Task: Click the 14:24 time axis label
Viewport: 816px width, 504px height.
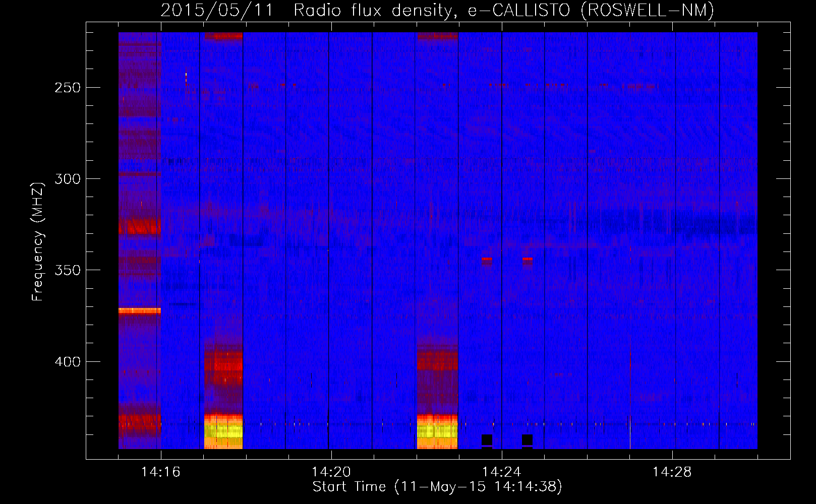Action: 501,472
